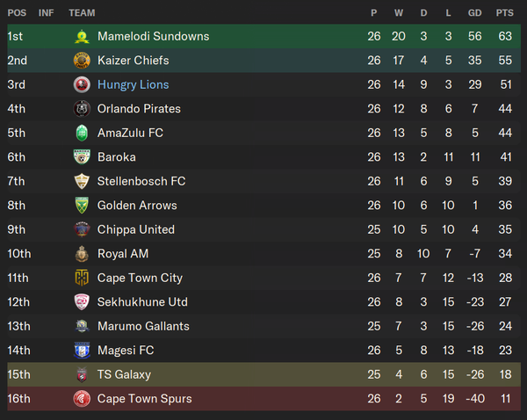
Task: Click the Cape Town City logo
Action: (82, 278)
